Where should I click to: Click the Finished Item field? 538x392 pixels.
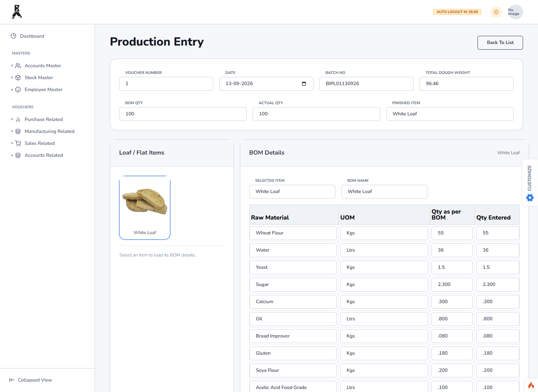[450, 114]
